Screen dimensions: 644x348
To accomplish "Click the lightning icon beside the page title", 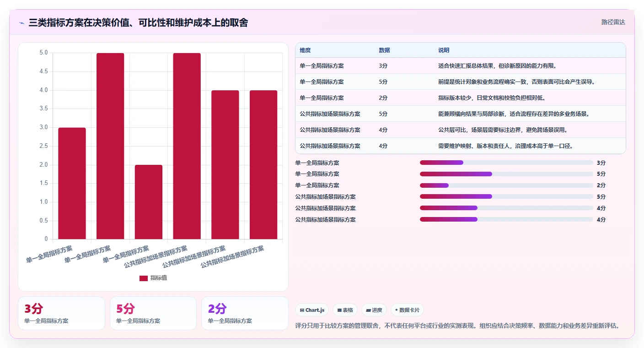I will tap(22, 22).
